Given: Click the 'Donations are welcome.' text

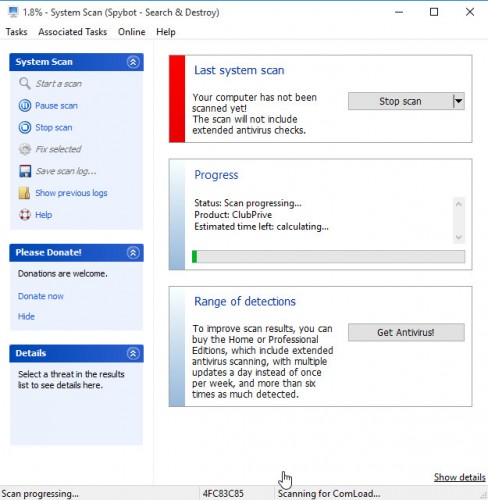Looking at the screenshot, I should point(63,274).
